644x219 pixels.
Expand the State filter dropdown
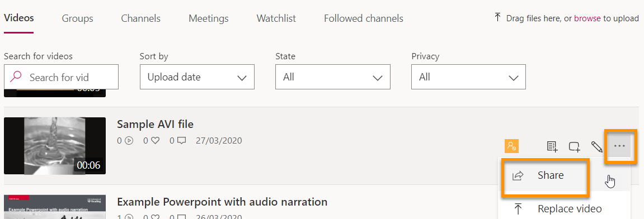tap(333, 77)
